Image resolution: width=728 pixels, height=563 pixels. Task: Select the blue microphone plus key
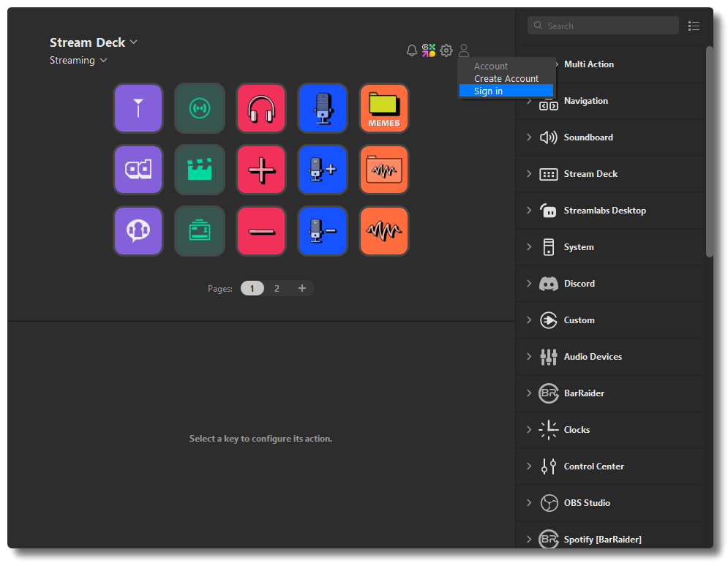point(323,170)
